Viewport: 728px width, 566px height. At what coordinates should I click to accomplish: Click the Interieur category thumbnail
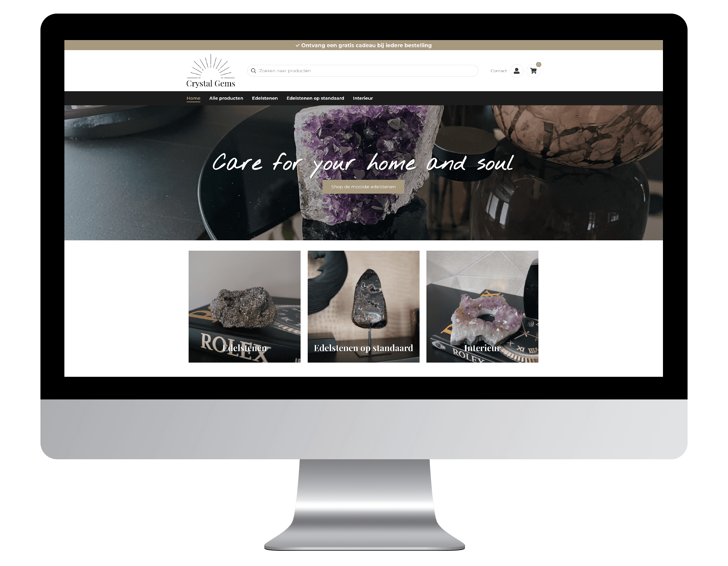(x=481, y=306)
